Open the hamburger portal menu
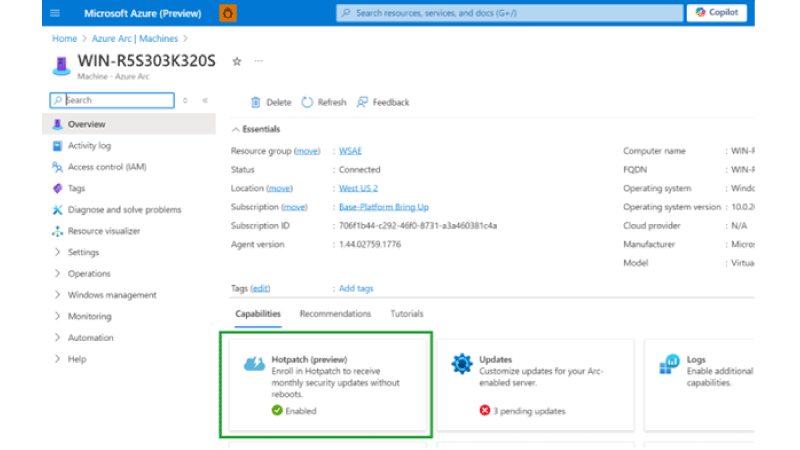 coord(55,13)
